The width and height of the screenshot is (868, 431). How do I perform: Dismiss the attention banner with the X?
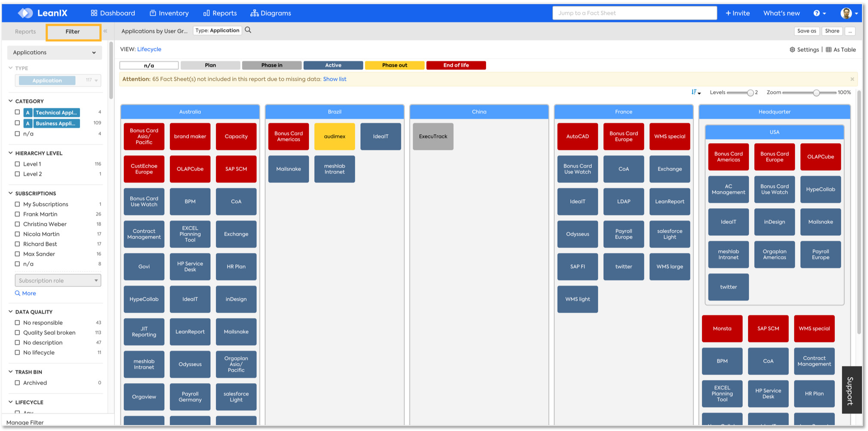(852, 79)
